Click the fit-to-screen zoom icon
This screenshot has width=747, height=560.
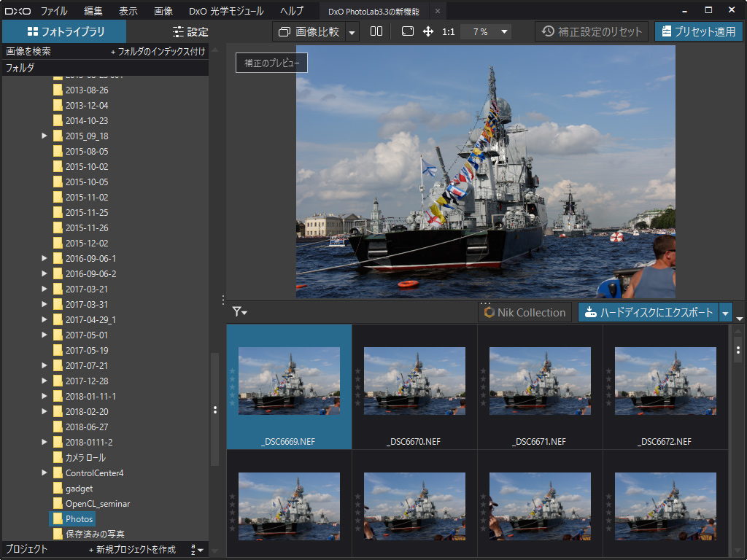click(x=408, y=31)
